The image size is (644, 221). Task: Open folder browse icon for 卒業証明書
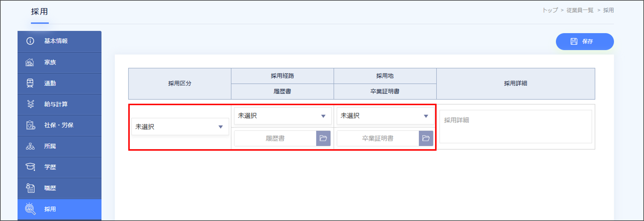click(426, 138)
